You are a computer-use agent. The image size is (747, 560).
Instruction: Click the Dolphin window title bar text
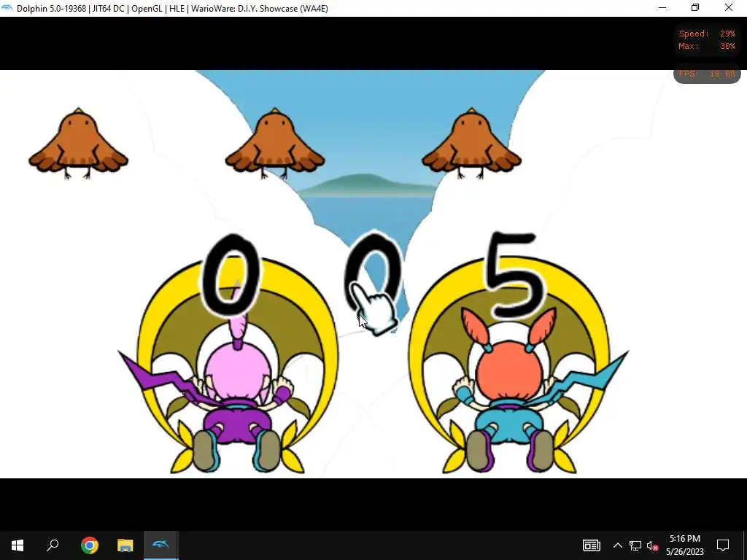[x=172, y=9]
